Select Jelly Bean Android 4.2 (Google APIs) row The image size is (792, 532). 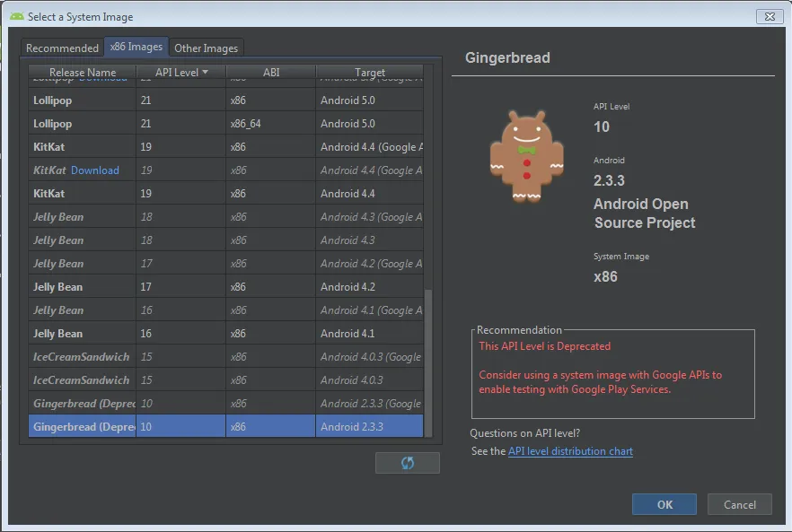(225, 264)
